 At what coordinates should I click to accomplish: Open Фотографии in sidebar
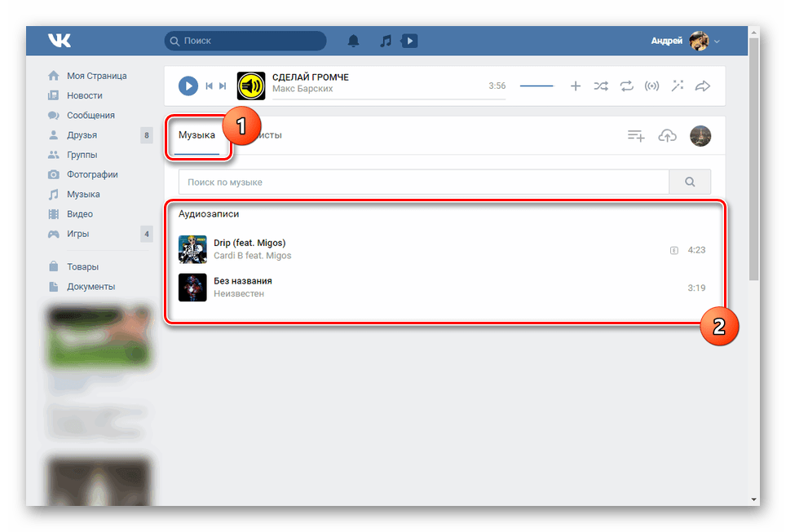[x=92, y=174]
